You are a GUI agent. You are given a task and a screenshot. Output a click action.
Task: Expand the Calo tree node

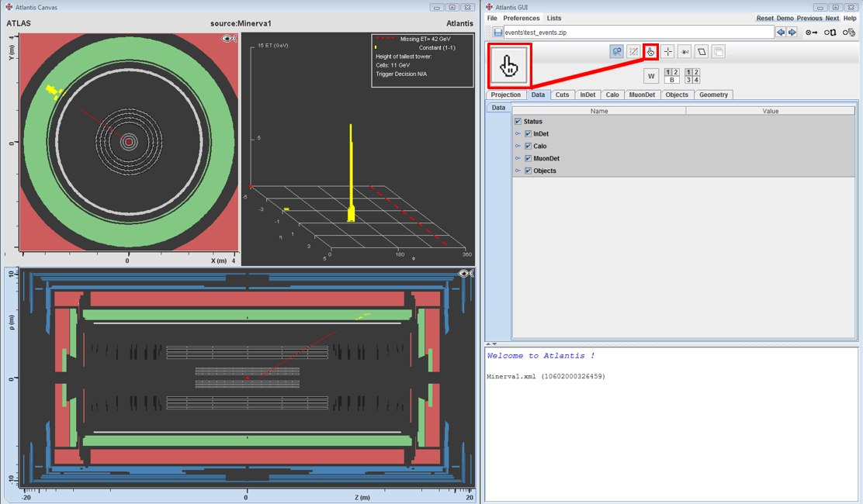[518, 147]
